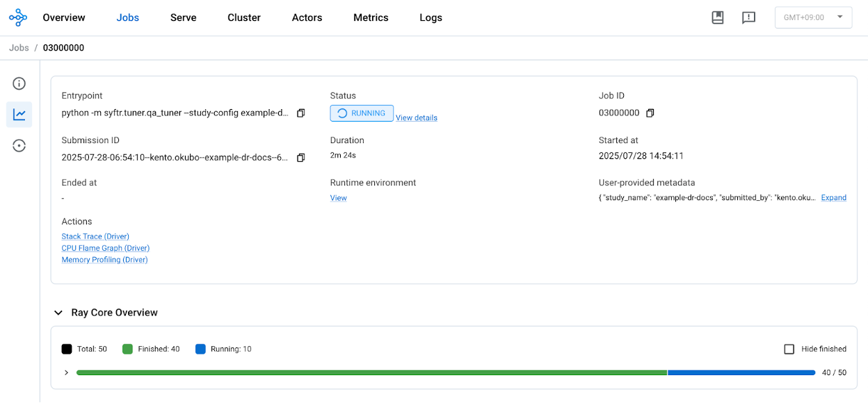Navigate back via the Jobs breadcrumb
This screenshot has height=403, width=868.
tap(19, 47)
